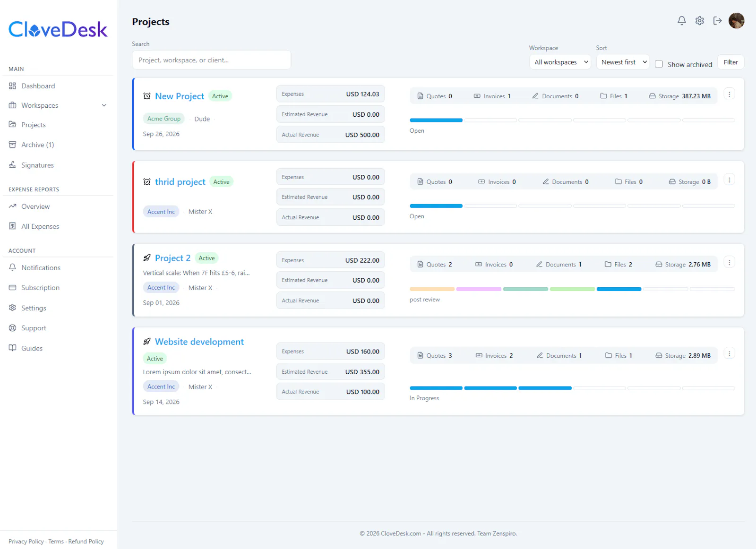Screen dimensions: 756x549
Task: Click Storage 387.23 MB in New Project
Action: coord(679,96)
